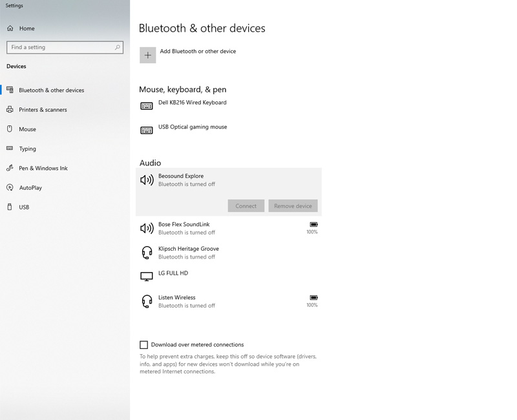This screenshot has height=420, width=517.
Task: Click Add Bluetooth or other device label
Action: point(198,51)
